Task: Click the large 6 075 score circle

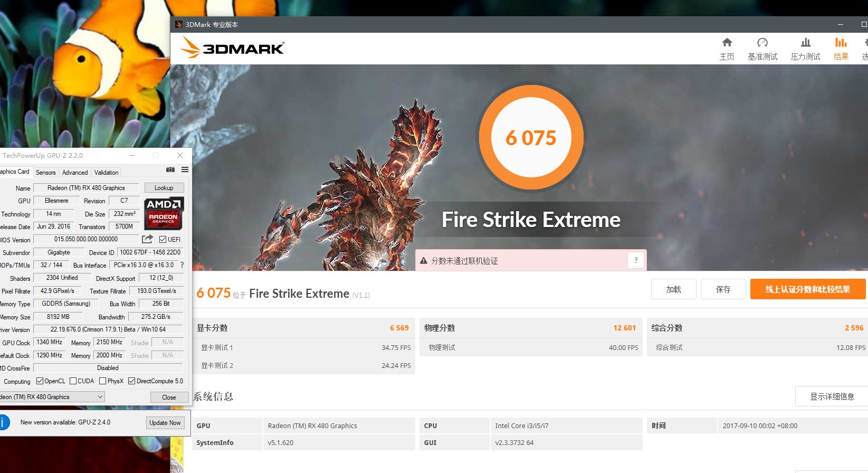Action: click(x=531, y=138)
